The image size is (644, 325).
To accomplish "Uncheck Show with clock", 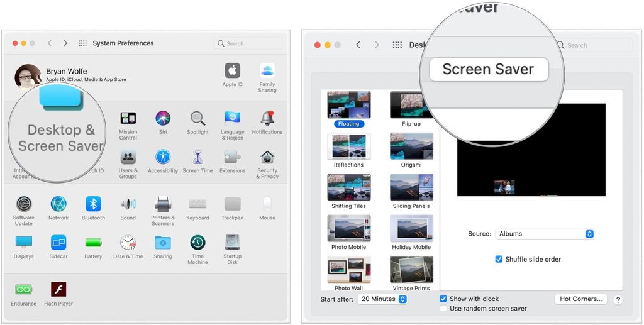I will point(443,299).
